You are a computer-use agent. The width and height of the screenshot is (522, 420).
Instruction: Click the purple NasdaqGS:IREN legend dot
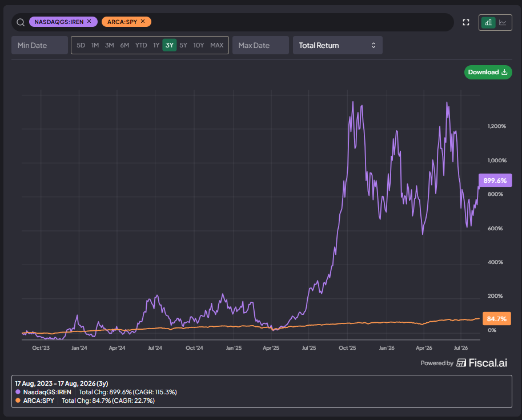(x=18, y=392)
